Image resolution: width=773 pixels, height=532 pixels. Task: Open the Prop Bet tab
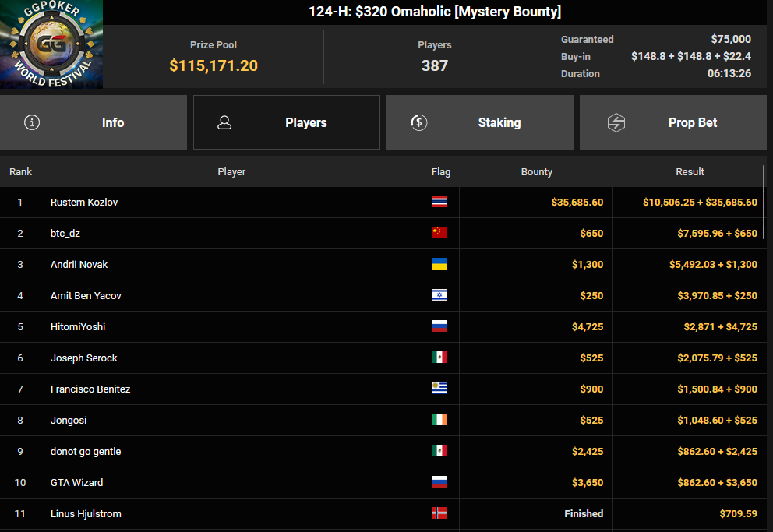[673, 122]
